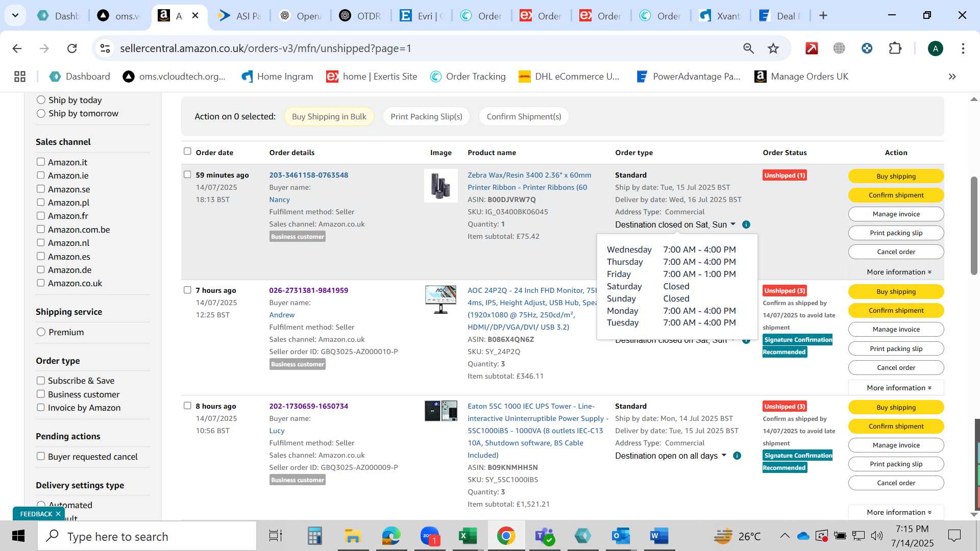The height and width of the screenshot is (551, 980).
Task: Expand More information for the AOC monitor order
Action: (898, 388)
